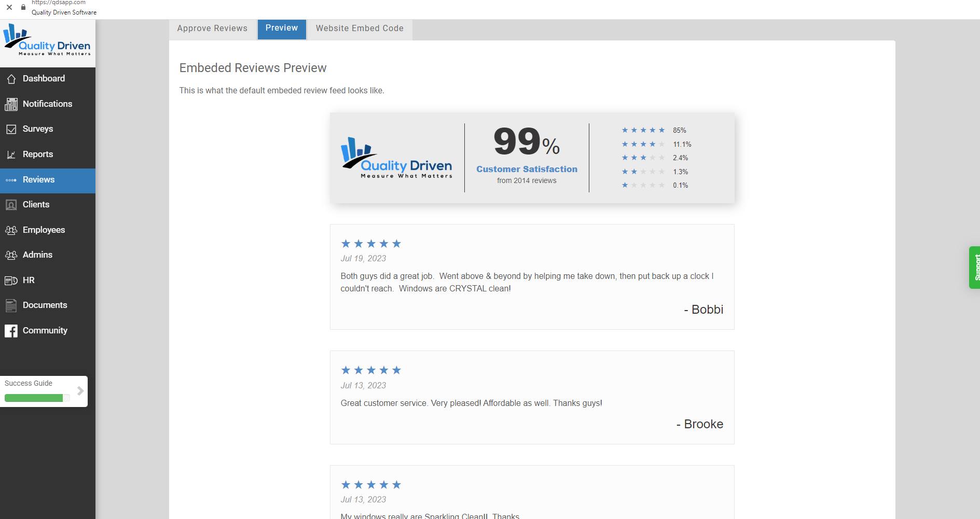
Task: Click the green Support side button
Action: point(974,267)
